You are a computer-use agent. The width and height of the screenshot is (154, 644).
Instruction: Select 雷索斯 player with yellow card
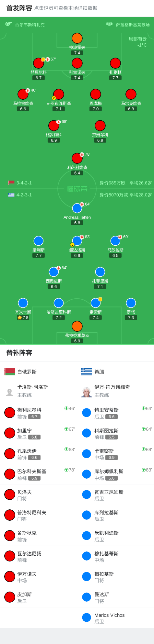coord(96,303)
